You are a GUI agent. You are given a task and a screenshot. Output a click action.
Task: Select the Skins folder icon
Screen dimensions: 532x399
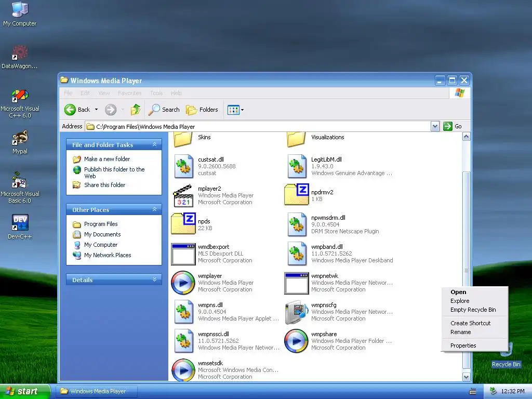click(x=183, y=139)
